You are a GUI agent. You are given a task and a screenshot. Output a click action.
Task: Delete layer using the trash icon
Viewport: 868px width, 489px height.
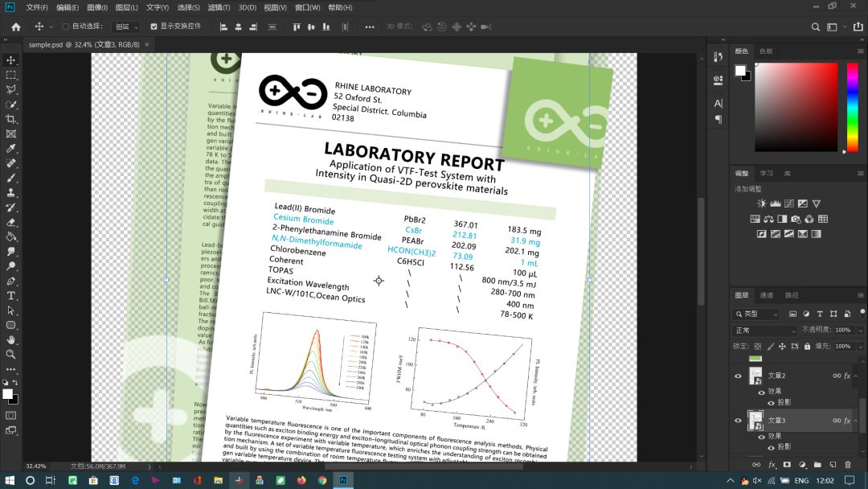point(848,465)
